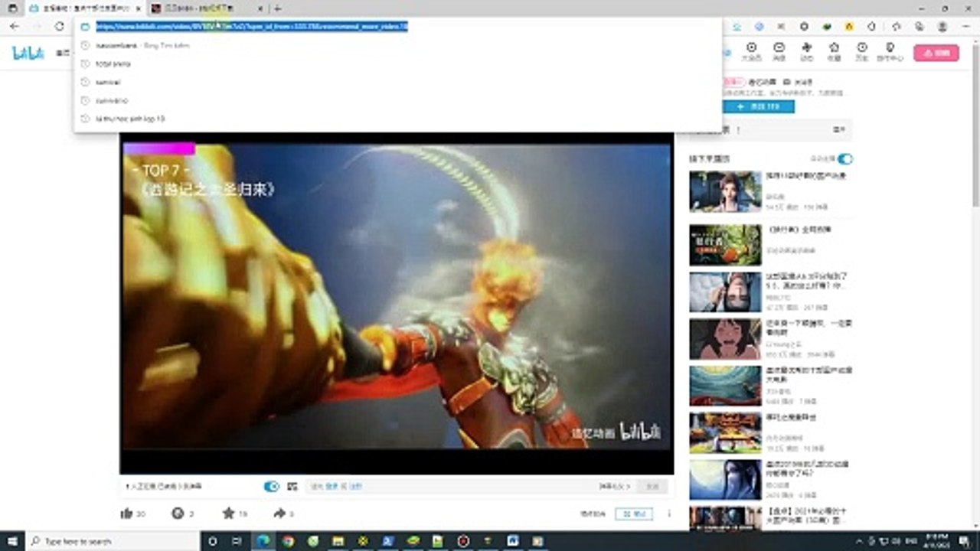Image resolution: width=980 pixels, height=551 pixels.
Task: Choose the 'survivalio' history suggestion
Action: (397, 100)
